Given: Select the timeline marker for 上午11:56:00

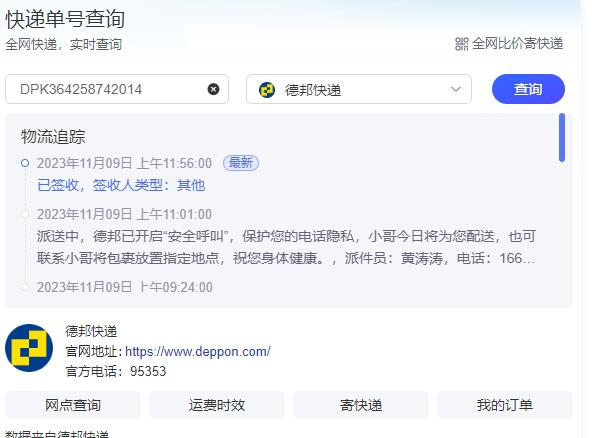Looking at the screenshot, I should click(x=25, y=163).
